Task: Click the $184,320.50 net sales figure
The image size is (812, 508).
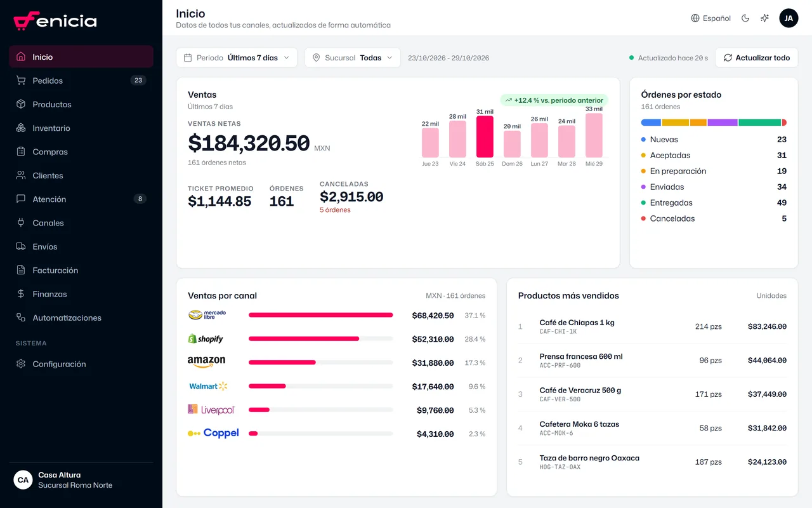Action: pyautogui.click(x=249, y=144)
